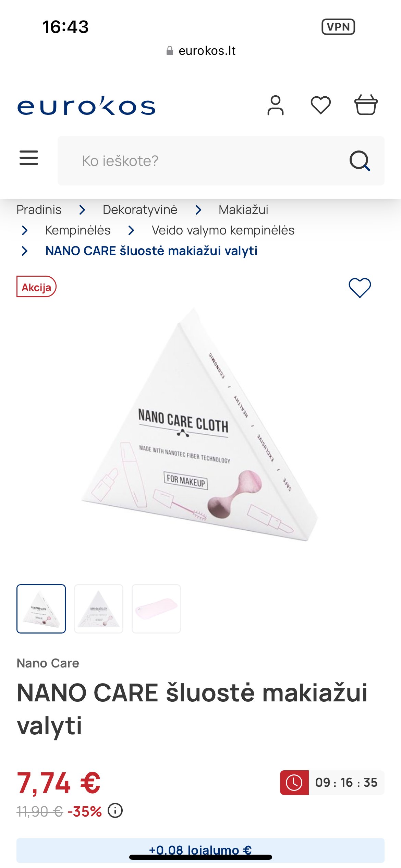
Task: Go to Pradinis breadcrumb
Action: click(39, 209)
